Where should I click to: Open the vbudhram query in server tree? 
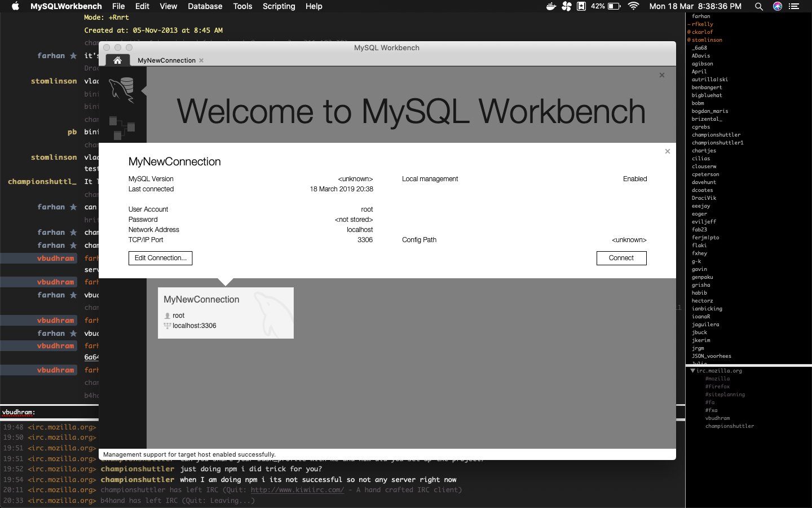(717, 418)
